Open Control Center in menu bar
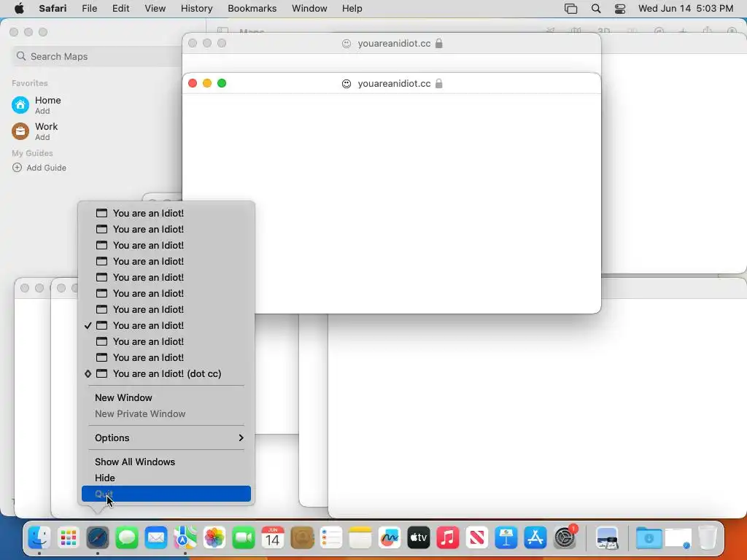Screen dimensions: 747x560 [620, 9]
